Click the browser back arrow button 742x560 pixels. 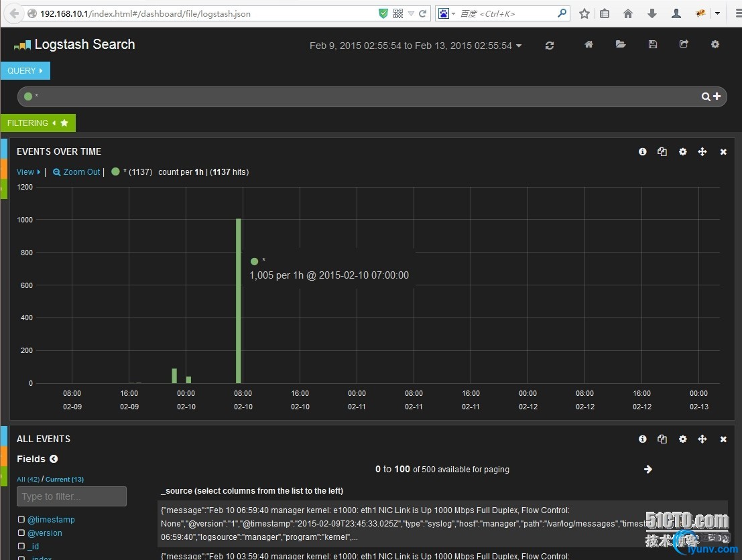[14, 13]
